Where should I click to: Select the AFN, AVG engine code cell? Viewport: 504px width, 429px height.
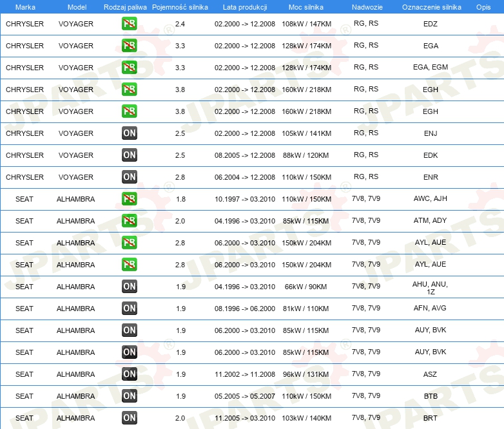pyautogui.click(x=430, y=308)
